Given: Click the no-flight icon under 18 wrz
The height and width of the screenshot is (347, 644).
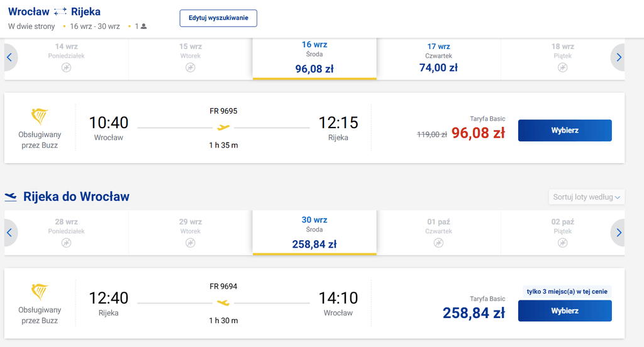Looking at the screenshot, I should click(563, 67).
